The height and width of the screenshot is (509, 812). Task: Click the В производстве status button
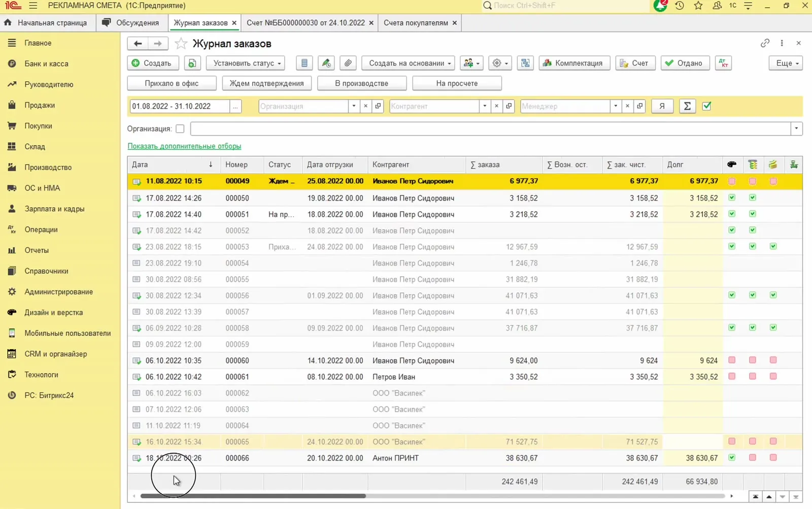click(362, 83)
